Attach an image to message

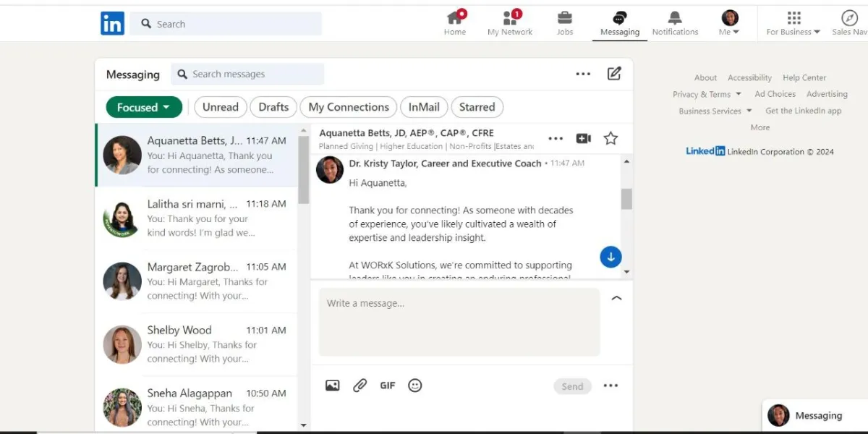click(332, 386)
